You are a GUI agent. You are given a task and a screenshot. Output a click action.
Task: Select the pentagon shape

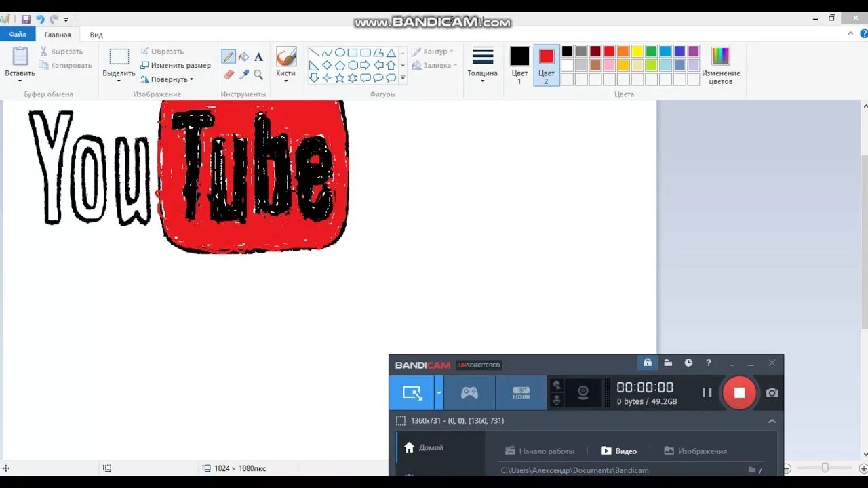pyautogui.click(x=340, y=65)
